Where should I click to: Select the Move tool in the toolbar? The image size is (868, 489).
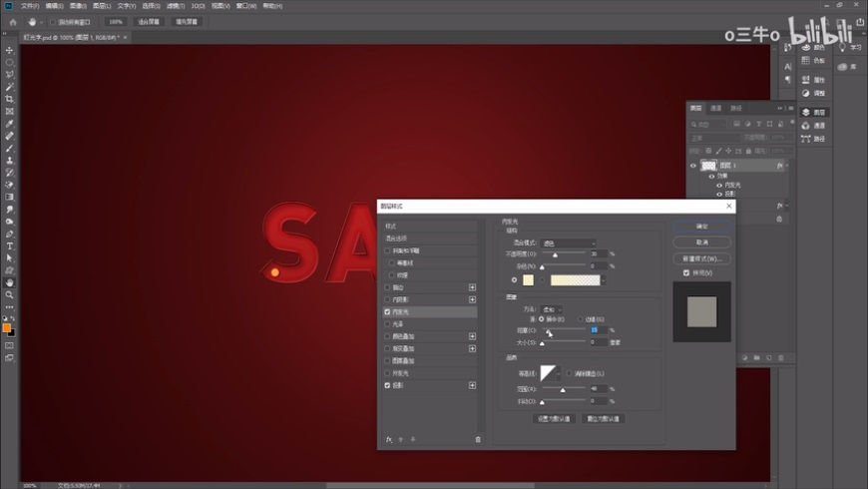[x=10, y=50]
